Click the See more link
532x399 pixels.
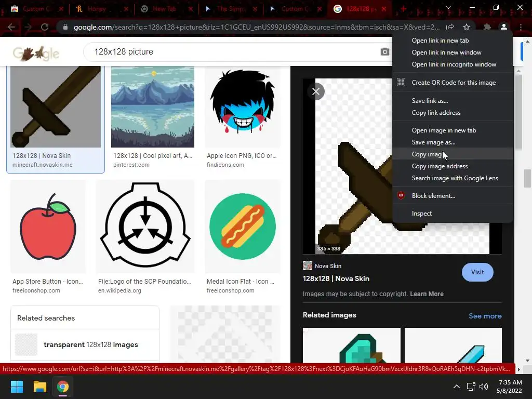[x=485, y=316]
